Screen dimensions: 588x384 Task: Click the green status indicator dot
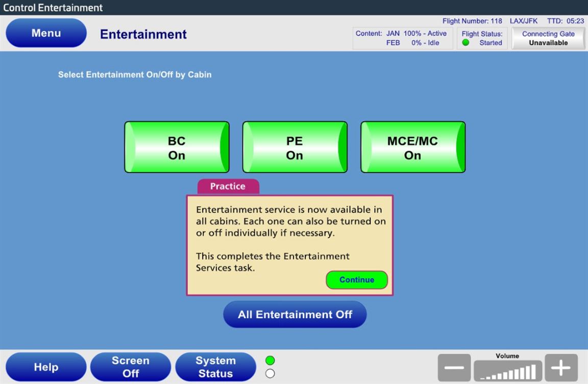pyautogui.click(x=271, y=361)
